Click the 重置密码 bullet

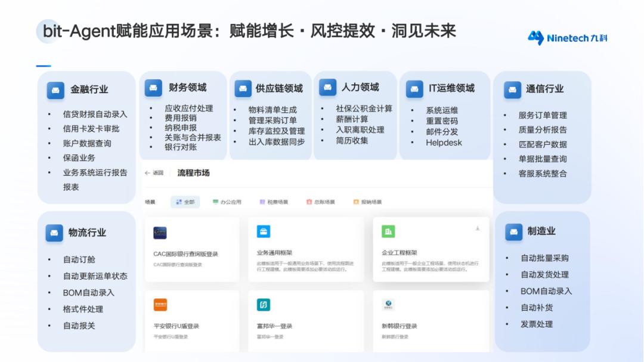click(442, 121)
